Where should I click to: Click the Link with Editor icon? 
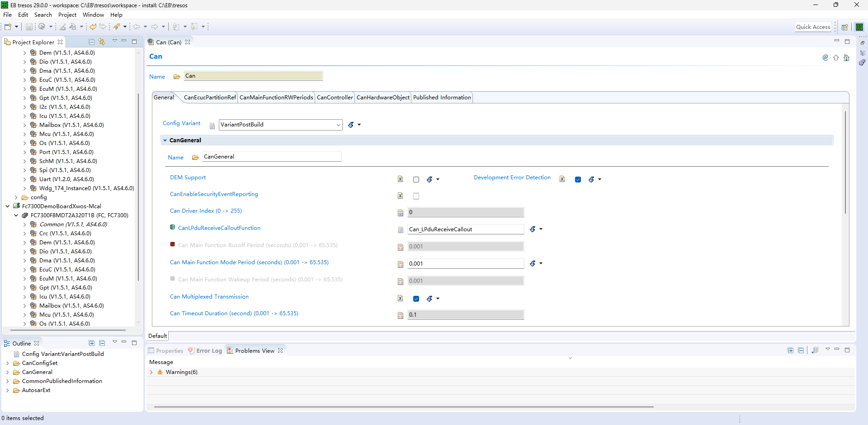point(102,42)
